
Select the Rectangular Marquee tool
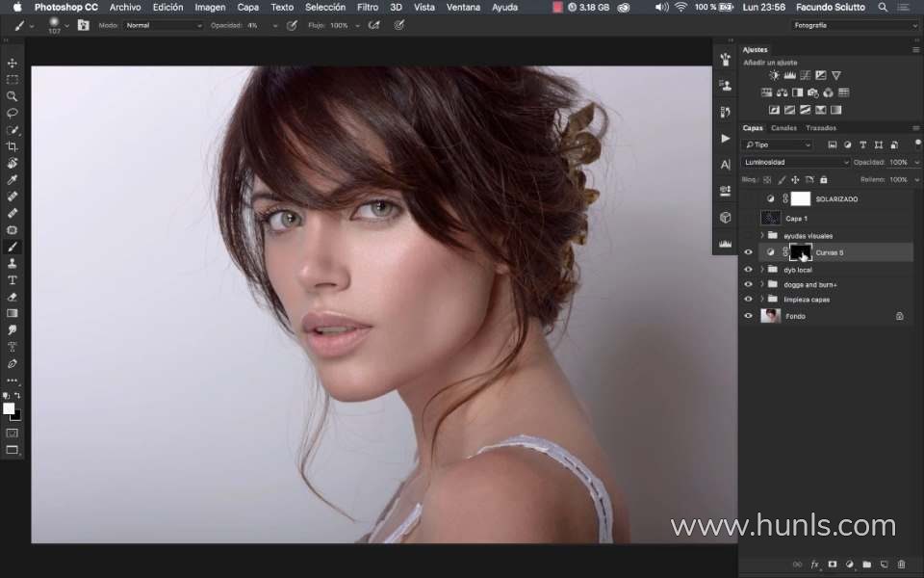click(12, 80)
